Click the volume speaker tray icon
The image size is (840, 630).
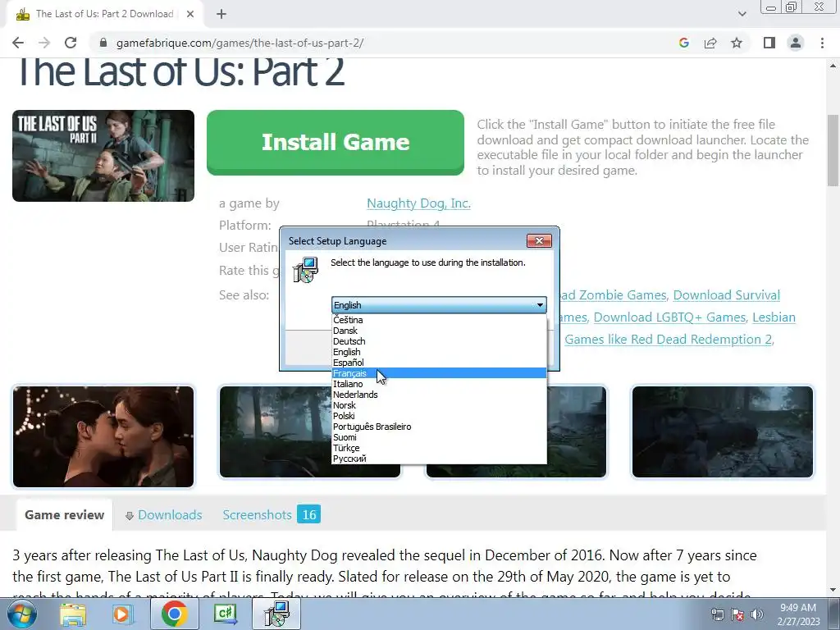coord(757,615)
